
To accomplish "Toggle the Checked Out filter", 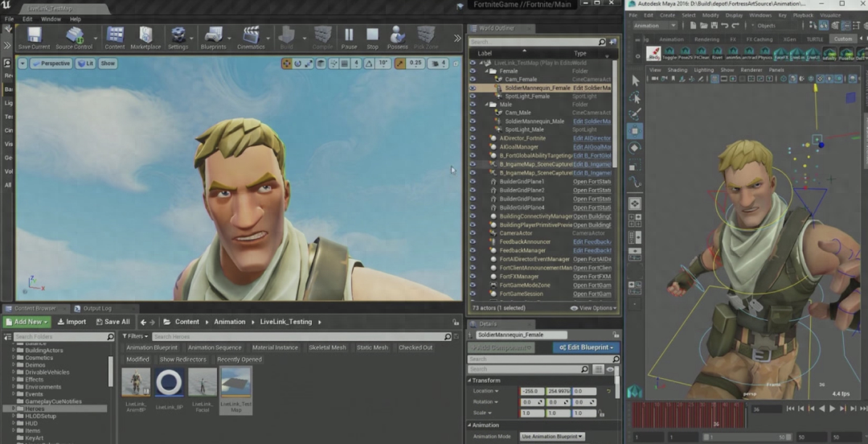I will pyautogui.click(x=416, y=347).
